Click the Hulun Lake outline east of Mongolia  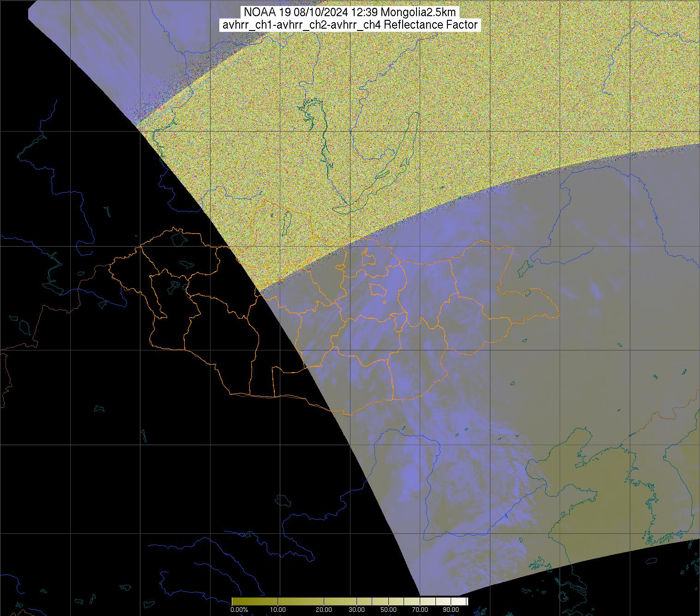pos(524,267)
